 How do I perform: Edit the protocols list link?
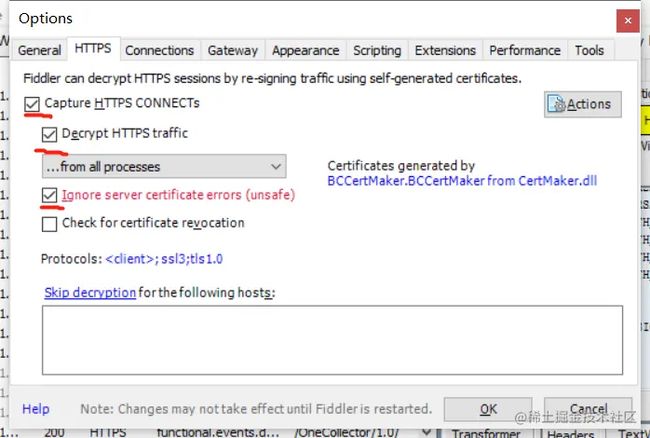[164, 259]
